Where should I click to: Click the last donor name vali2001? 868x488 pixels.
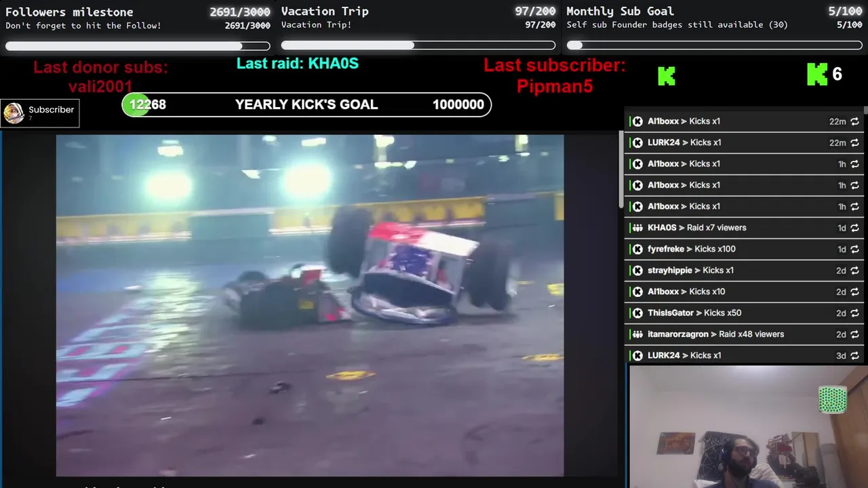pyautogui.click(x=100, y=86)
